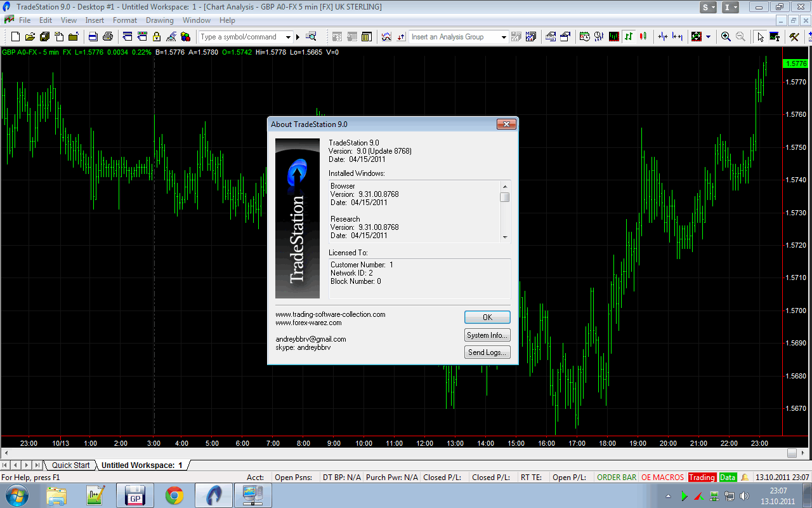812x508 pixels.
Task: Switch to the Quick Start tab
Action: [x=70, y=465]
